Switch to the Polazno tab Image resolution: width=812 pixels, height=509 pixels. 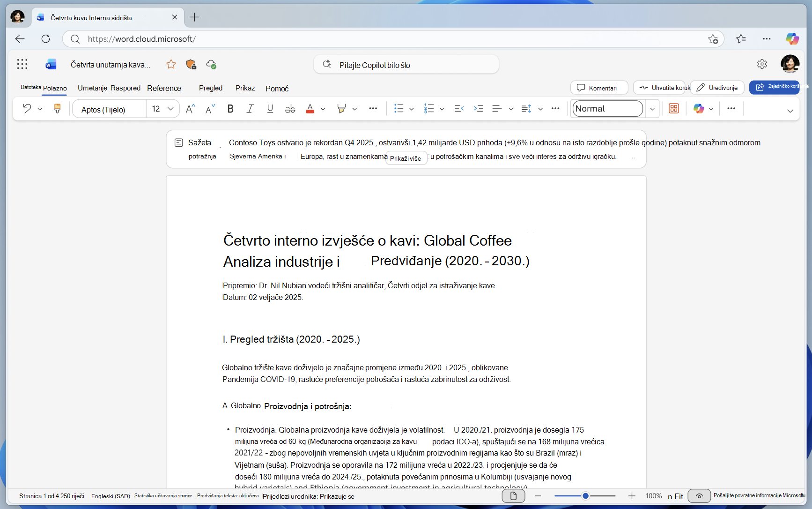click(x=55, y=88)
